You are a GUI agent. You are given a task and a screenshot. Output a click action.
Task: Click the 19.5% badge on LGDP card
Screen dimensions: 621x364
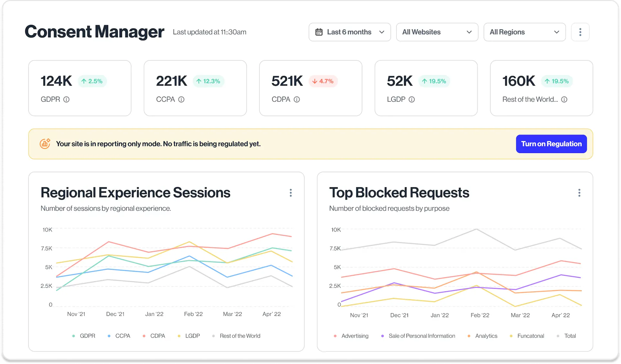tap(434, 81)
